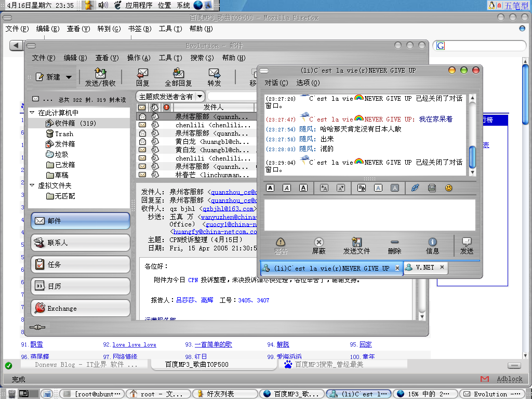
Task: Open the 好友列表 taskbar window
Action: pyautogui.click(x=225, y=394)
